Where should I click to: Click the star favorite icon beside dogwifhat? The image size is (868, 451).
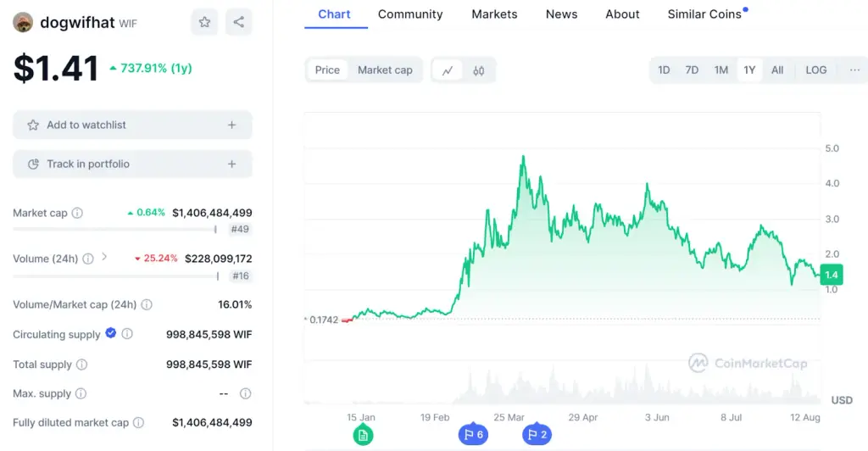(x=204, y=22)
